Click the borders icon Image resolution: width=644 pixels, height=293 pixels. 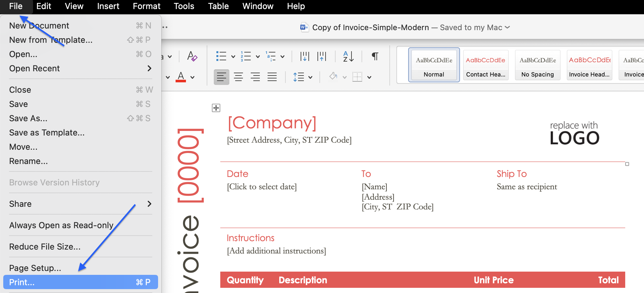tap(357, 77)
